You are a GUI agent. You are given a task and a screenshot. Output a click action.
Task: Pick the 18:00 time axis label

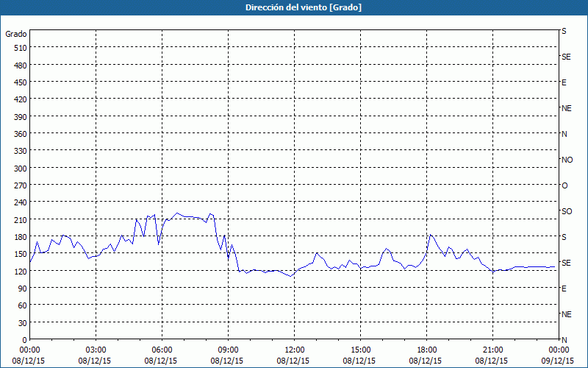427,350
